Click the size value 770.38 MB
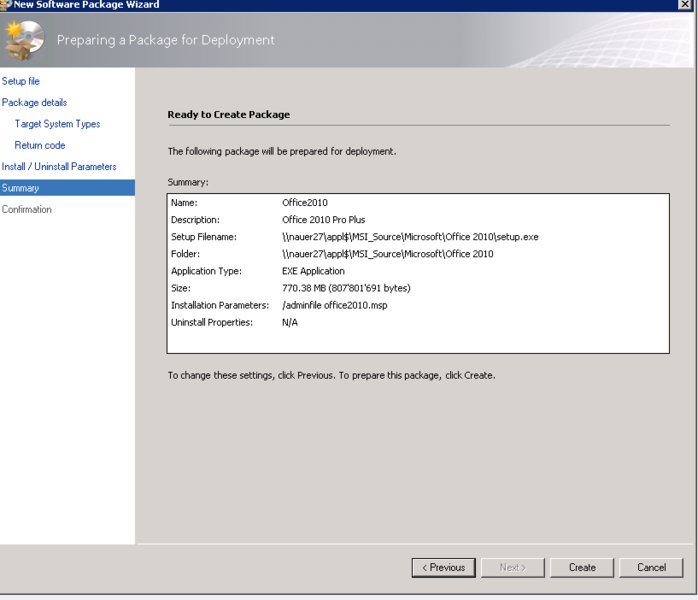Image resolution: width=698 pixels, height=600 pixels. tap(346, 288)
